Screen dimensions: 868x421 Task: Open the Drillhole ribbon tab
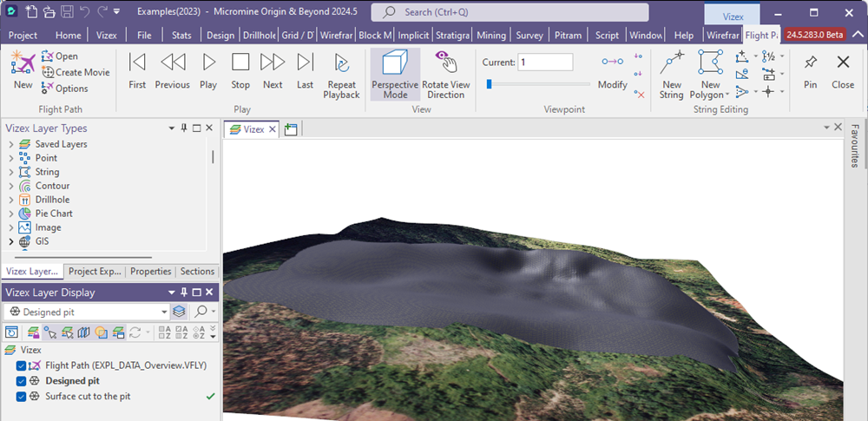click(x=258, y=36)
